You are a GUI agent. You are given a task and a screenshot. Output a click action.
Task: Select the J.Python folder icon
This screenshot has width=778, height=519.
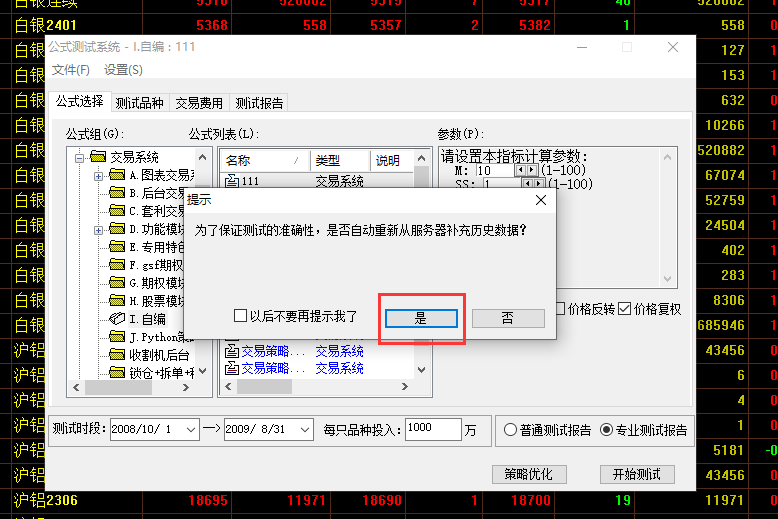[117, 336]
